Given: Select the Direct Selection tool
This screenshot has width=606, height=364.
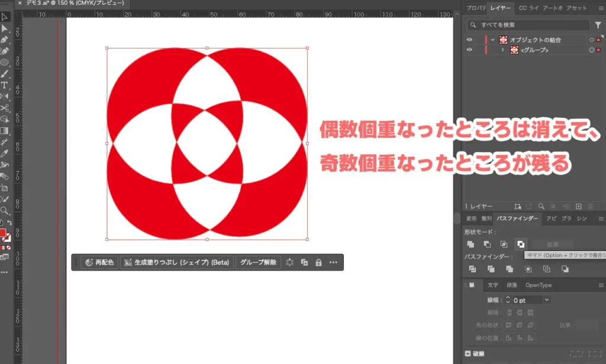Looking at the screenshot, I should pos(6,28).
